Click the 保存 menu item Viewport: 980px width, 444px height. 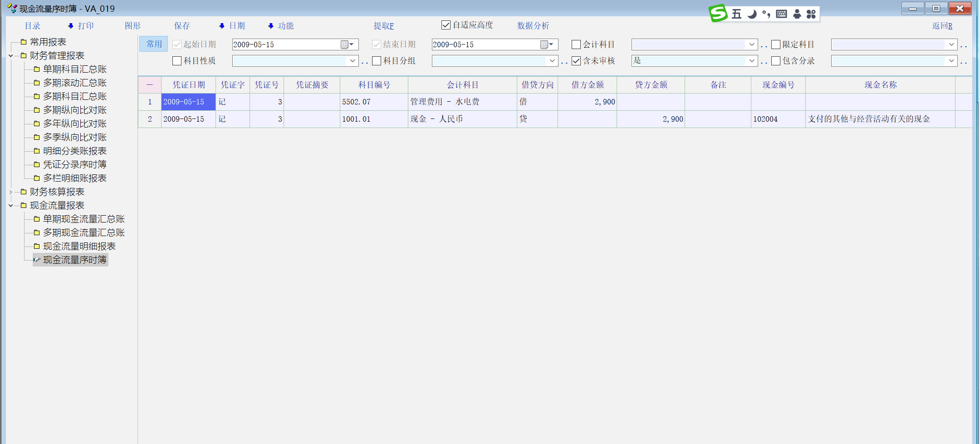click(182, 26)
